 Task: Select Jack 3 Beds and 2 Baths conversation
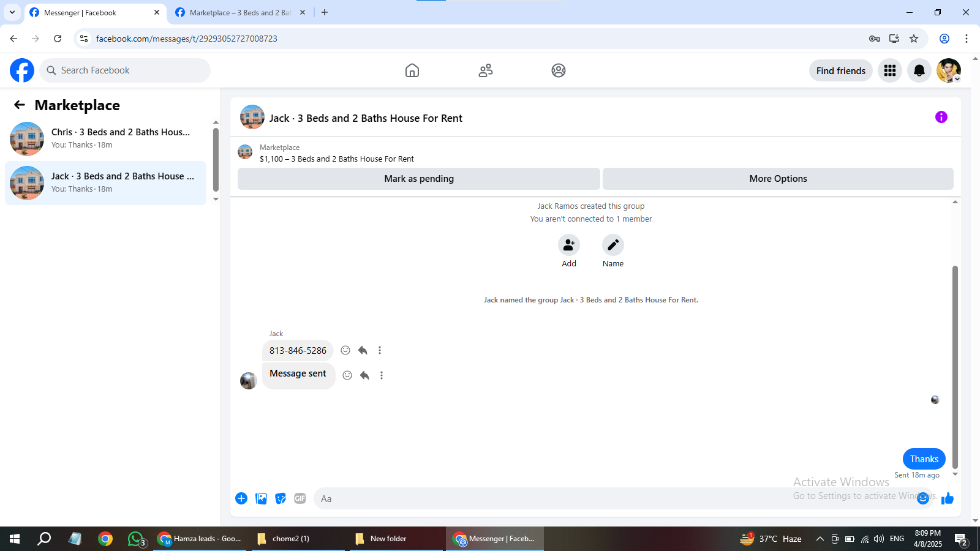click(105, 183)
